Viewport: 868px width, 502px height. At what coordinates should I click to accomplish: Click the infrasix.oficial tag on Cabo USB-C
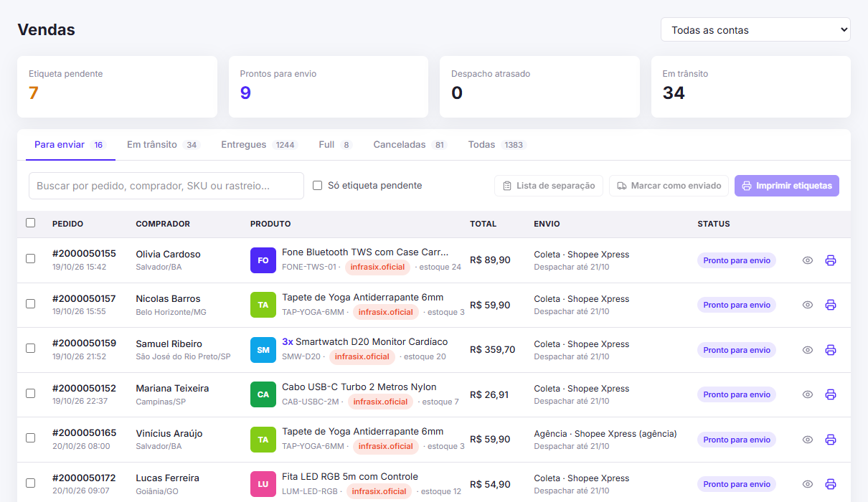pyautogui.click(x=380, y=402)
